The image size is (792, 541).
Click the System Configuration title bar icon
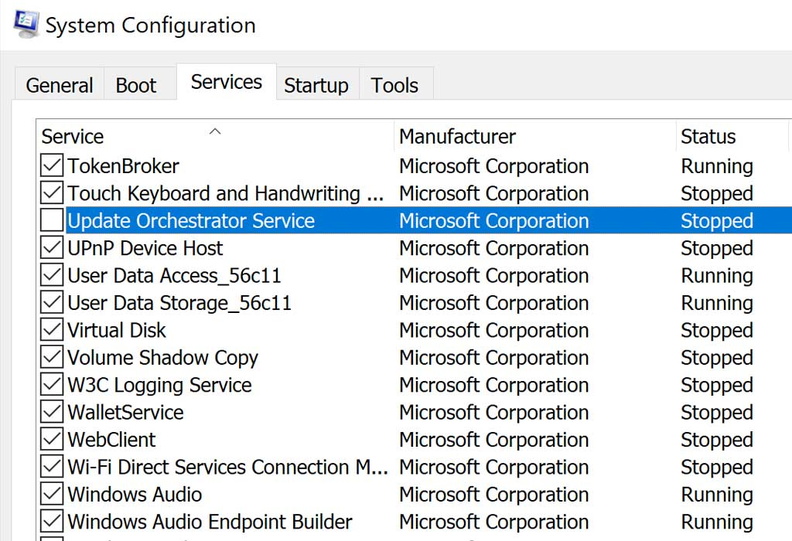[x=26, y=24]
